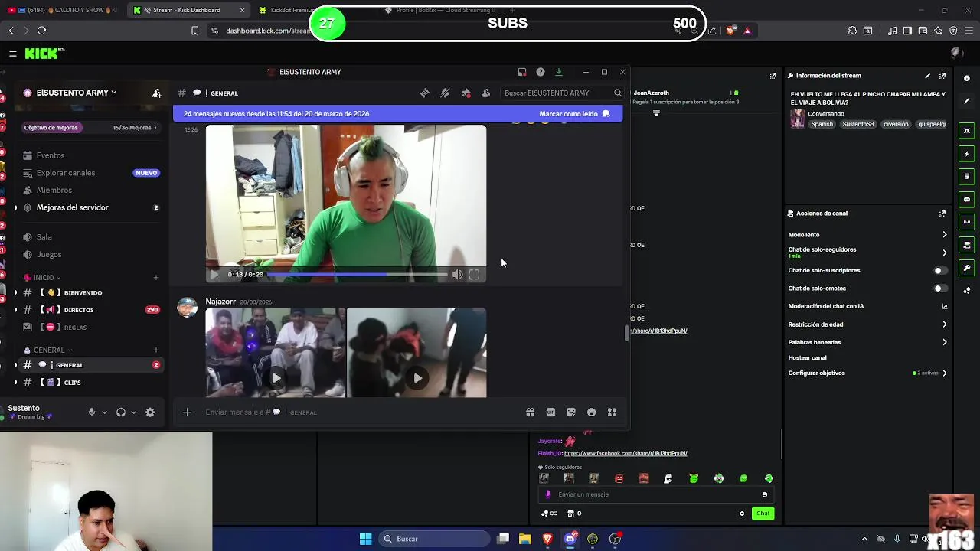Toggle the member list icon in Discord

[x=485, y=93]
